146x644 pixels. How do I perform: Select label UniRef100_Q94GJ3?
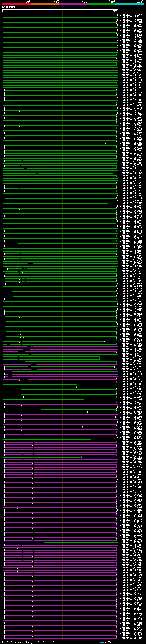(131, 522)
